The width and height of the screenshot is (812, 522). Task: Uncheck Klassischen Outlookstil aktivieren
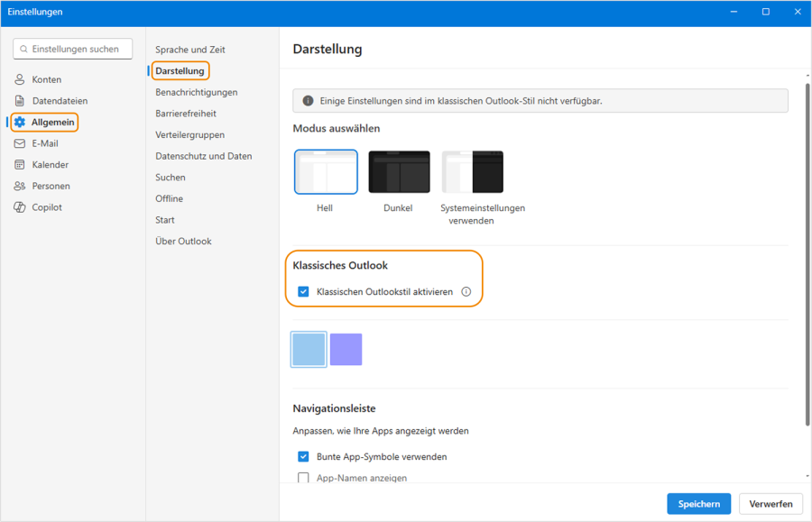click(303, 292)
